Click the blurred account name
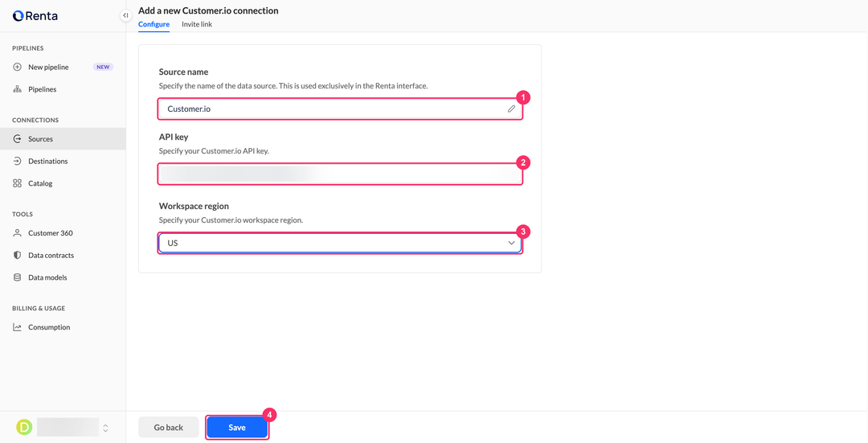The width and height of the screenshot is (868, 443). pyautogui.click(x=68, y=428)
